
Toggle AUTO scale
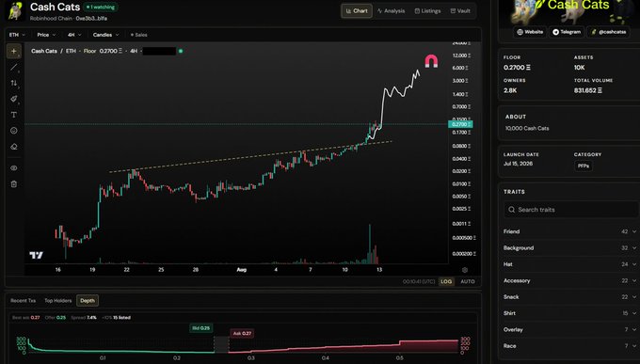pos(468,281)
